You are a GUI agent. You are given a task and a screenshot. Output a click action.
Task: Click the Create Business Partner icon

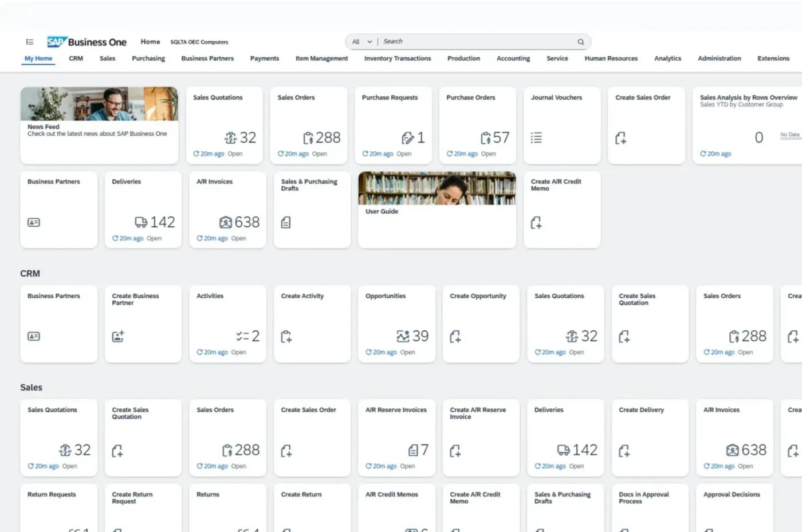pos(118,337)
